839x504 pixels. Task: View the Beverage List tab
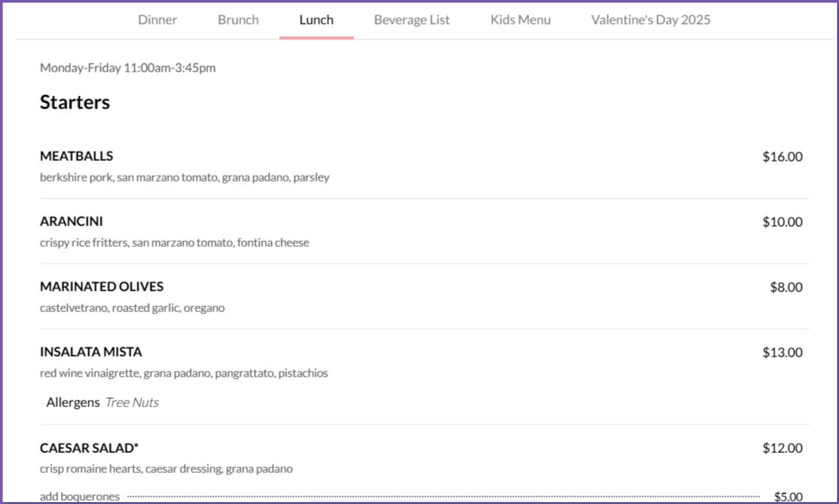coord(412,20)
